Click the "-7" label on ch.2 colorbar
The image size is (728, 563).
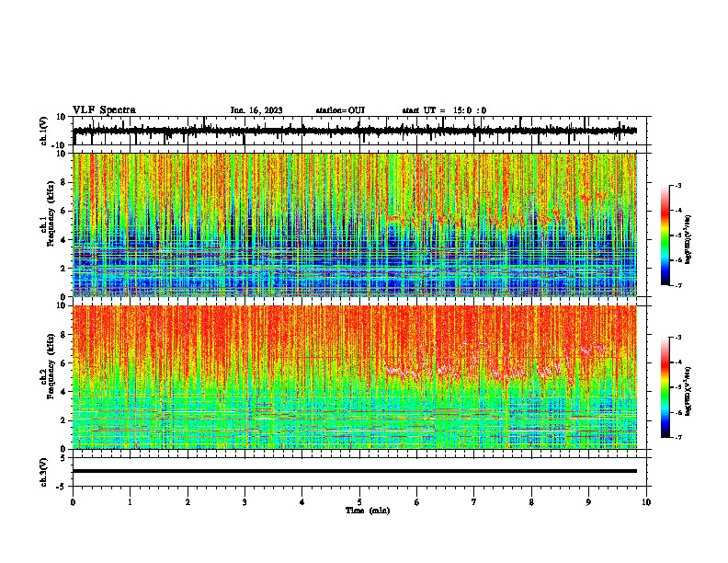coord(678,437)
